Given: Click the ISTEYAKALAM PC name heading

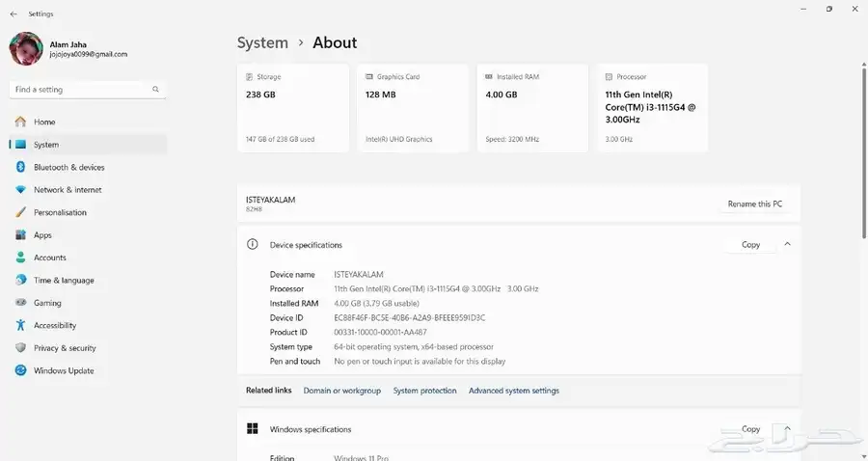Looking at the screenshot, I should pyautogui.click(x=271, y=200).
